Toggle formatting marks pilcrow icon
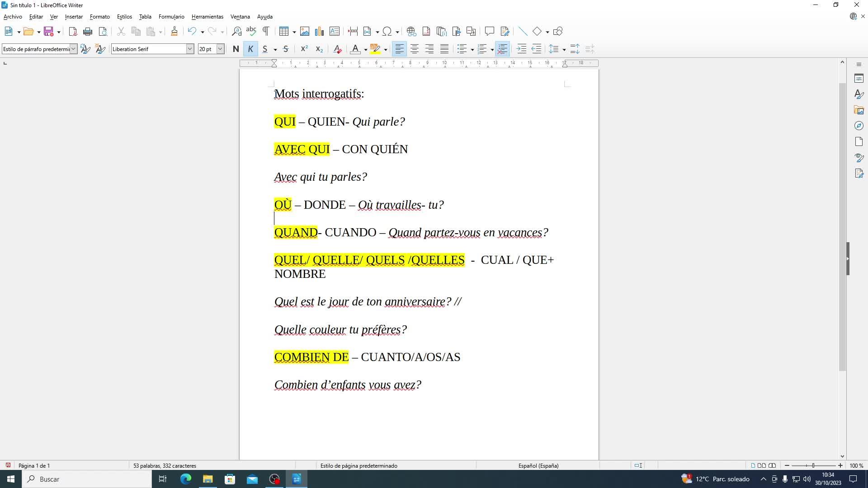The image size is (868, 488). (266, 32)
